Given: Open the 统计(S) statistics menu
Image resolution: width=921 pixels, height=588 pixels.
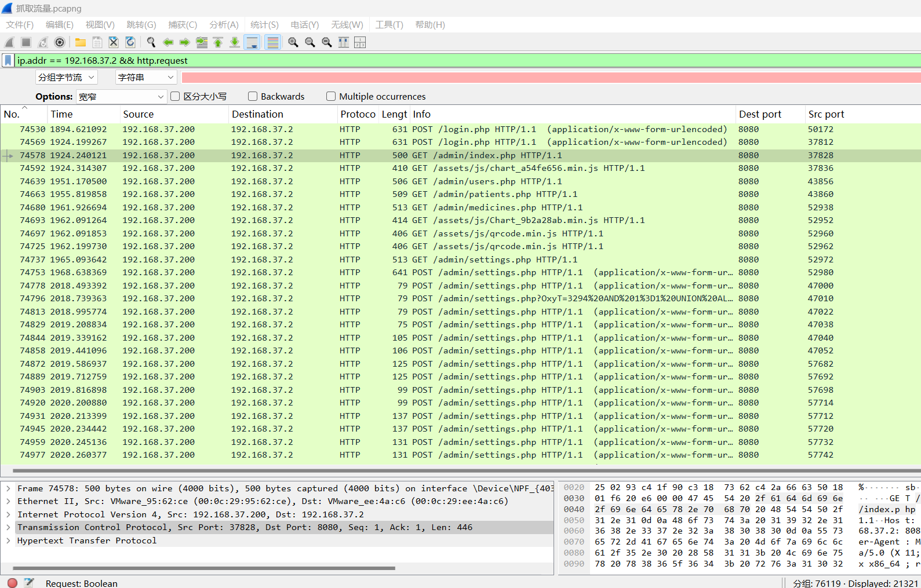Looking at the screenshot, I should [x=264, y=24].
